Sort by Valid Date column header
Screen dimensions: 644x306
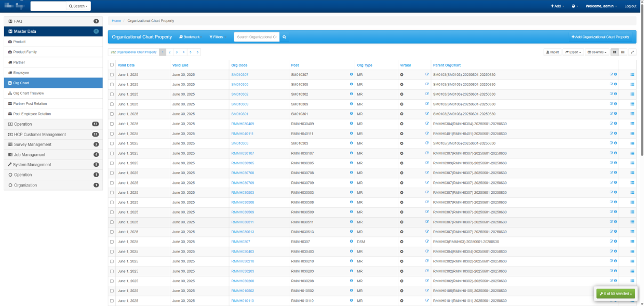[x=126, y=65]
